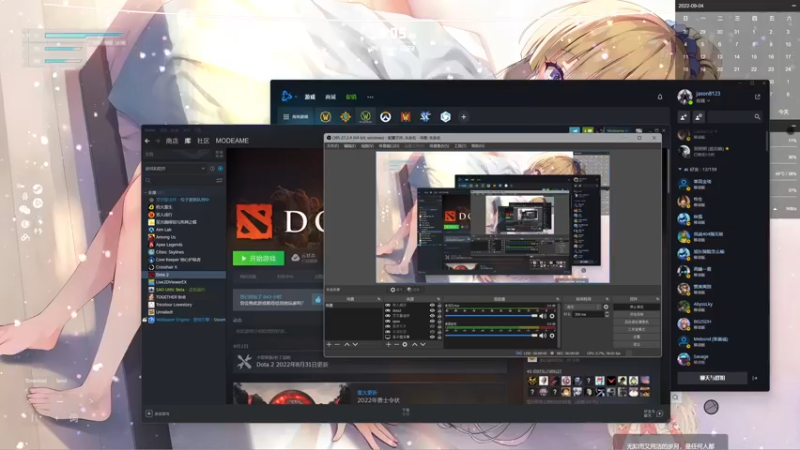Open the 帮助(H) menu in OBS
Screen dimensions: 800x450
point(478,146)
